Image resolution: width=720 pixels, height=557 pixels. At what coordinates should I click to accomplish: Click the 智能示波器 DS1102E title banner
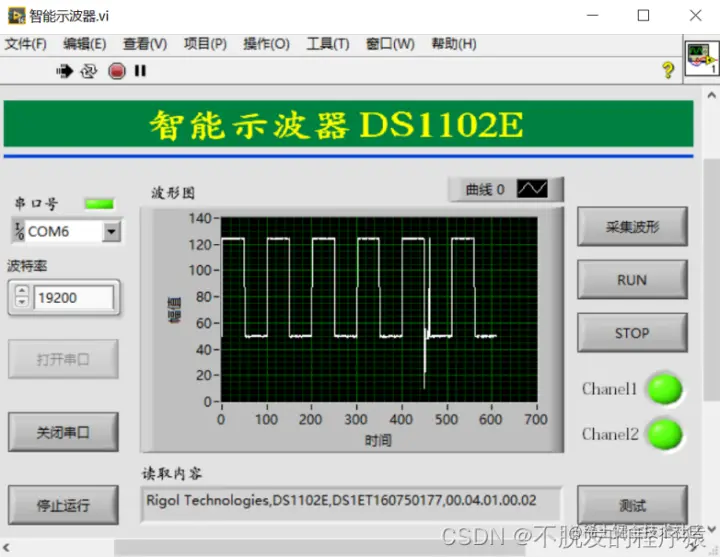click(349, 124)
